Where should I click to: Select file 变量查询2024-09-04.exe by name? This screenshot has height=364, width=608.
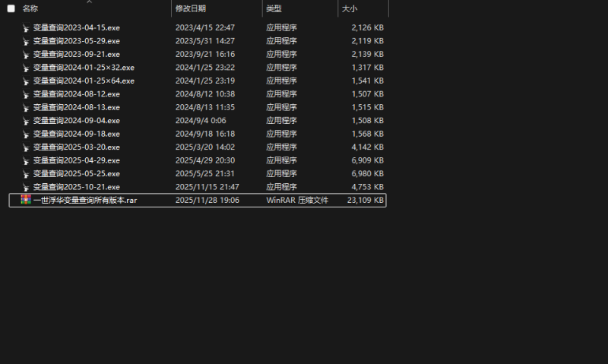click(76, 121)
